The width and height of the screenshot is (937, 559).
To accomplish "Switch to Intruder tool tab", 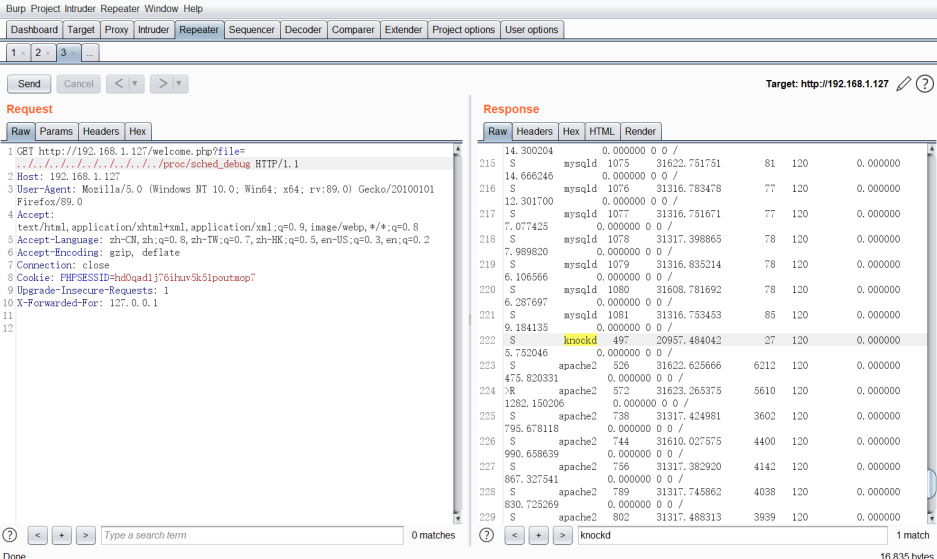I will [154, 29].
